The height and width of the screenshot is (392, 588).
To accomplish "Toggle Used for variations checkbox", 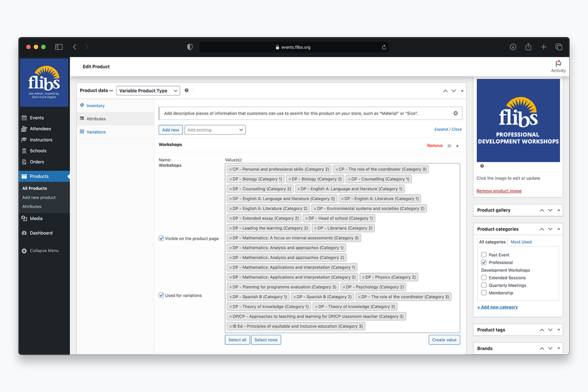I will pos(161,295).
